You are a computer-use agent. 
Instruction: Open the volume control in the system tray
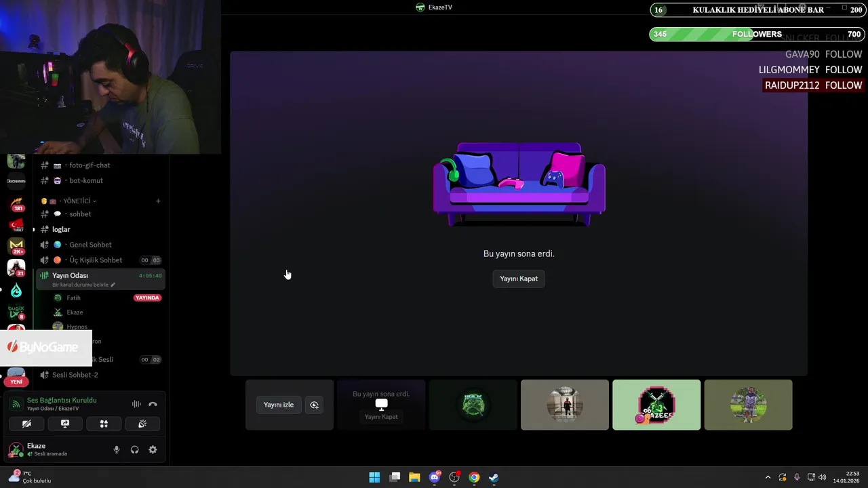click(822, 477)
